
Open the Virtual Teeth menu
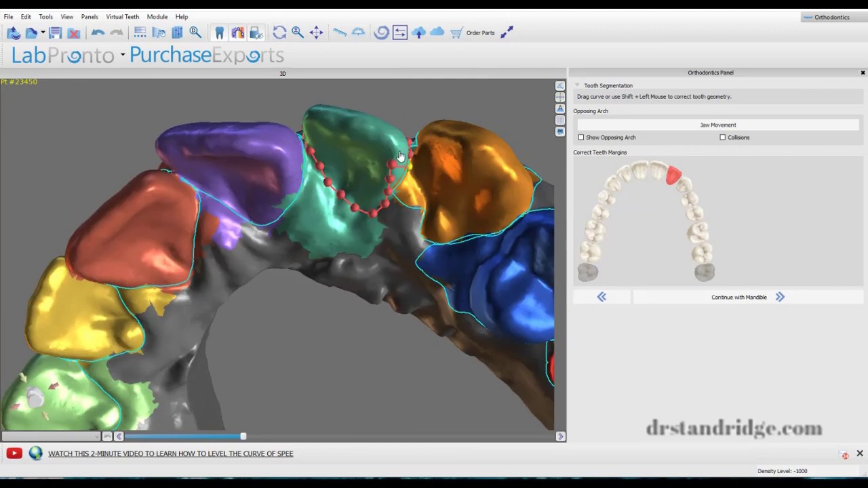point(122,16)
